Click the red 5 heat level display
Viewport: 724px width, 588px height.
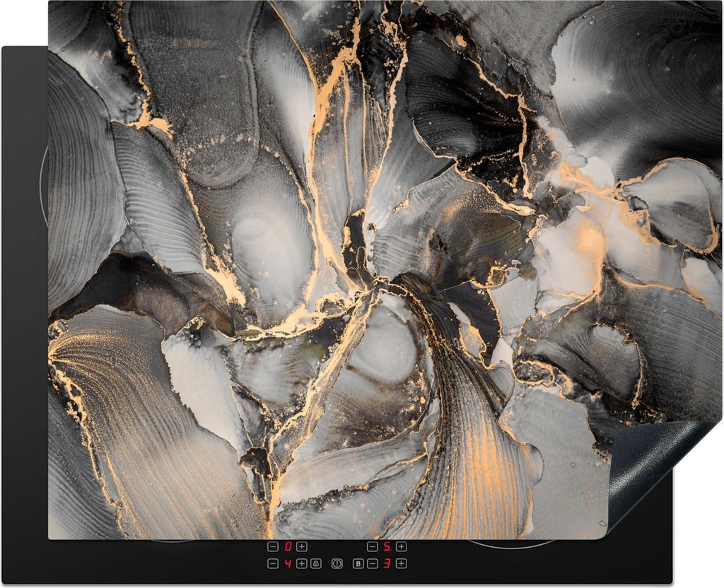click(x=387, y=546)
